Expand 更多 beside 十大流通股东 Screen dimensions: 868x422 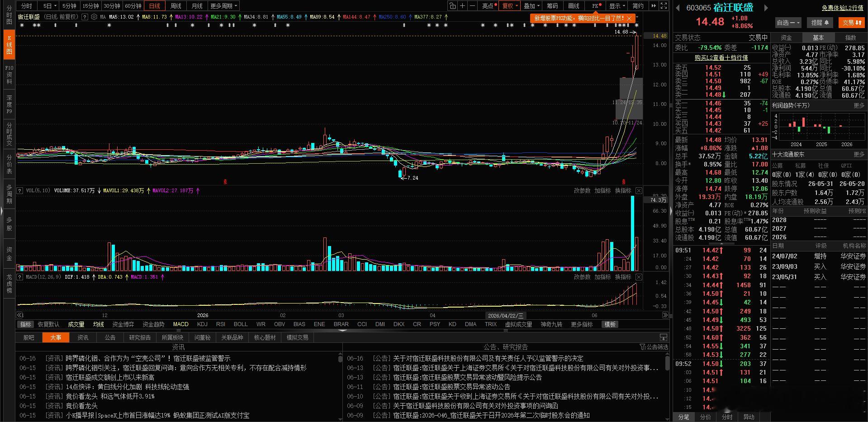tap(859, 154)
